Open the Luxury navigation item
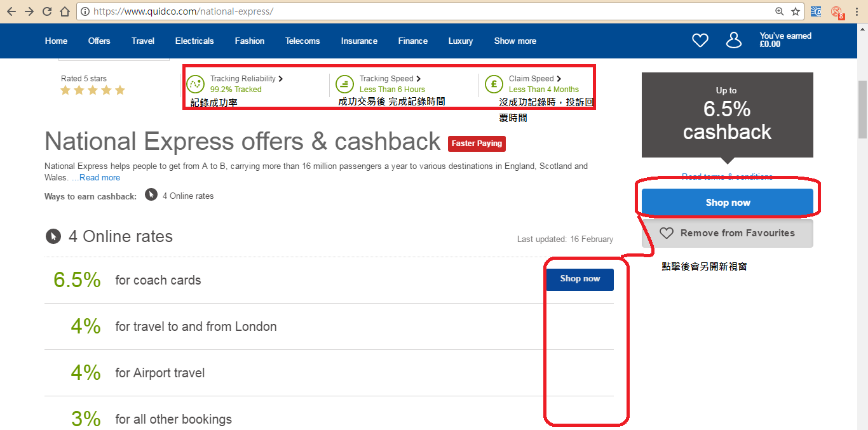 [461, 41]
